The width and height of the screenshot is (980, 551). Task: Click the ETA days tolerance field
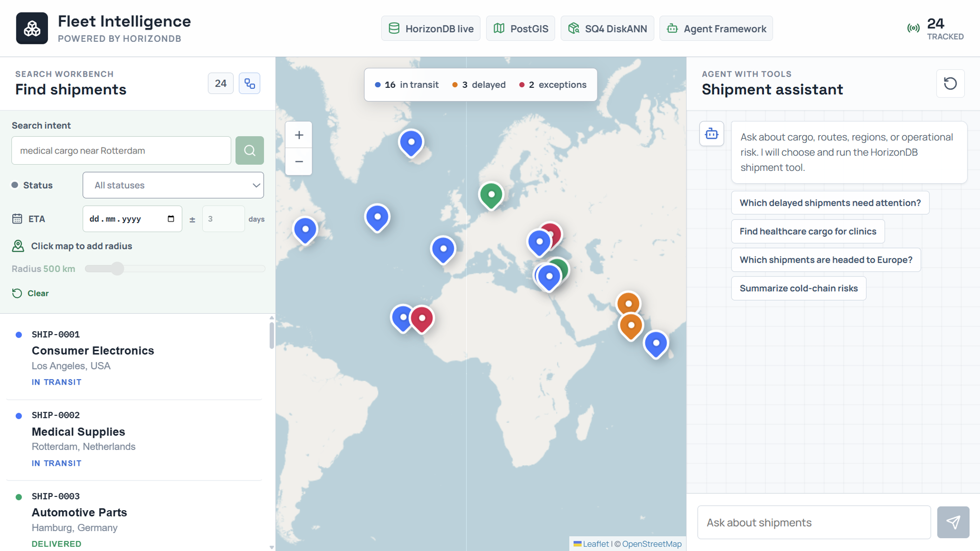[223, 219]
